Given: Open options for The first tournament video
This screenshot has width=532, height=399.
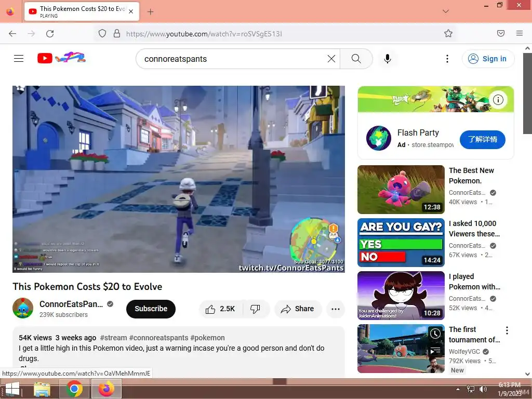Looking at the screenshot, I should tap(507, 330).
